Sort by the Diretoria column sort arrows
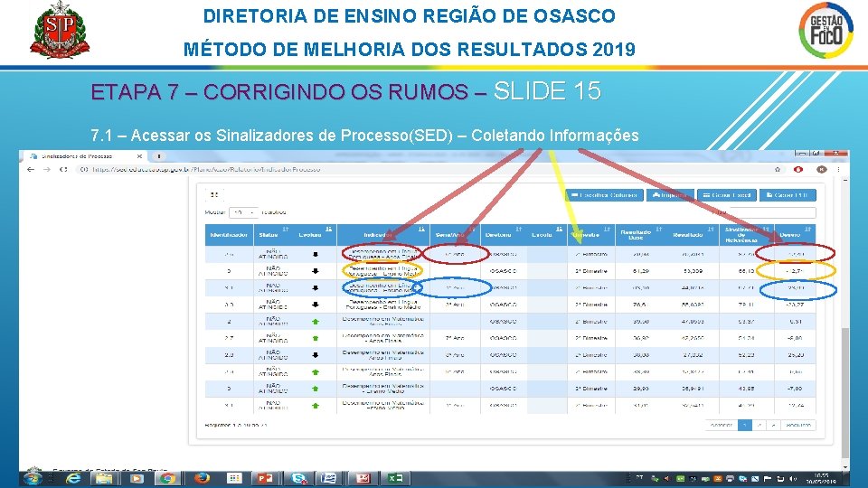Viewport: 868px width, 488px height. point(519,229)
